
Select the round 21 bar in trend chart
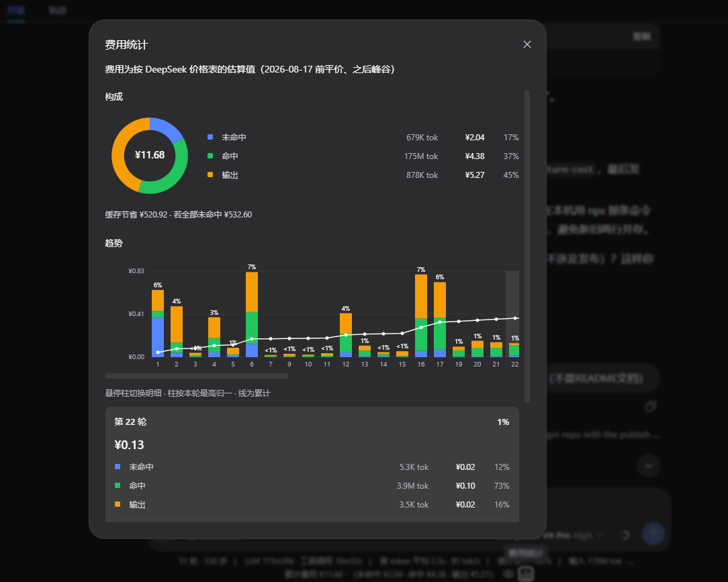[496, 350]
